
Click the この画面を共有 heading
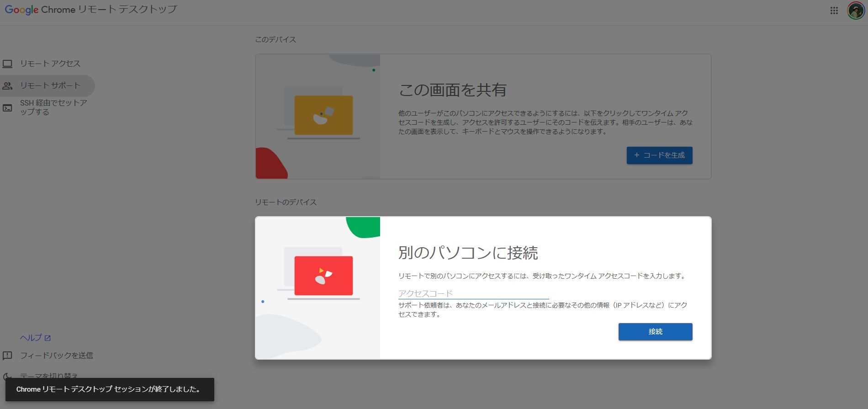pyautogui.click(x=452, y=90)
